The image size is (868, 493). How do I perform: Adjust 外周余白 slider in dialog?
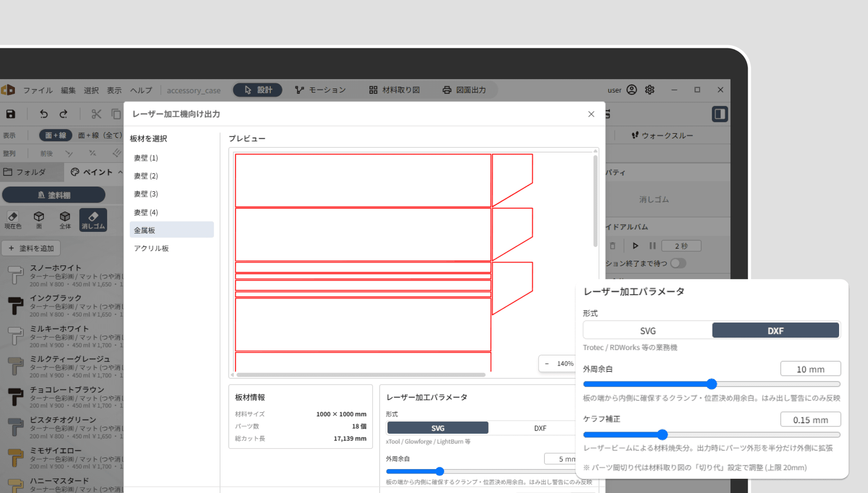point(439,471)
